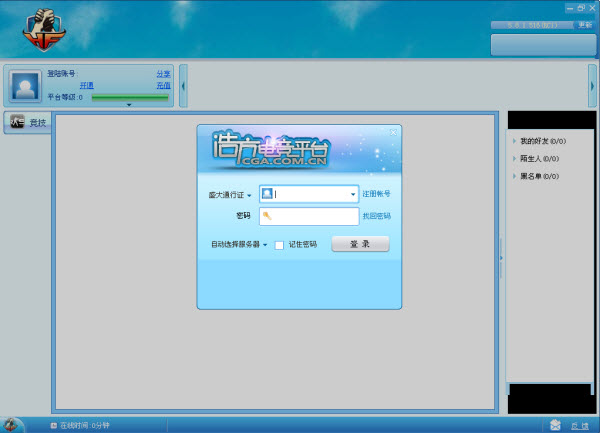Open the upper link above 充值
Image resolution: width=600 pixels, height=433 pixels.
163,74
